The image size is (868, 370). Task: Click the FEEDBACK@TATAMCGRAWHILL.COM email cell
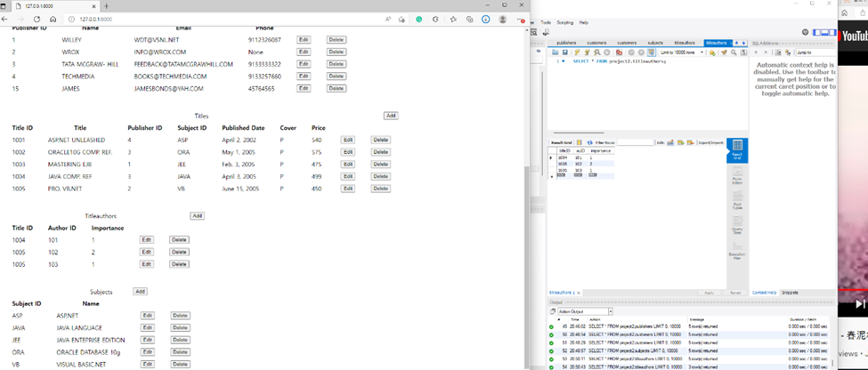pyautogui.click(x=183, y=64)
